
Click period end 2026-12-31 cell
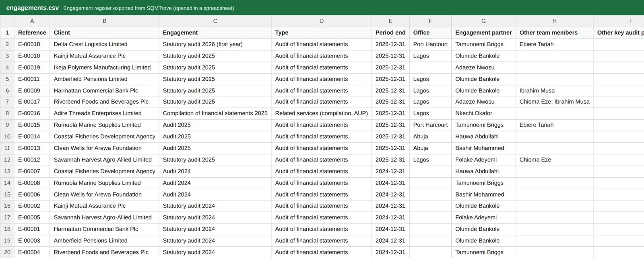coord(390,44)
